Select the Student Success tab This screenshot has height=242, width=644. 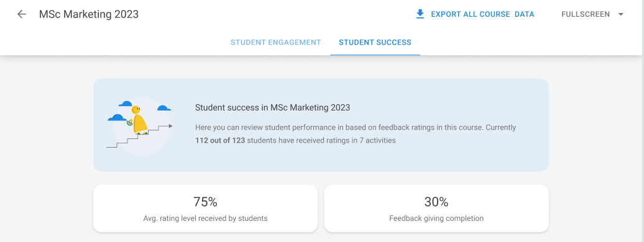[x=375, y=42]
